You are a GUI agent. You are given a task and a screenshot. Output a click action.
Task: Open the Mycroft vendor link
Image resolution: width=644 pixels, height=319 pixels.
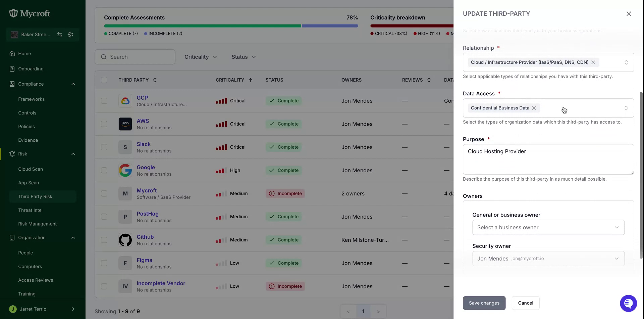tap(147, 190)
